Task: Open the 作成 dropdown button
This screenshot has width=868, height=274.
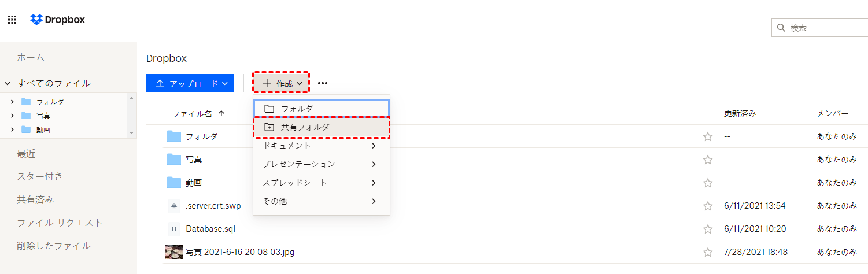Action: (282, 83)
